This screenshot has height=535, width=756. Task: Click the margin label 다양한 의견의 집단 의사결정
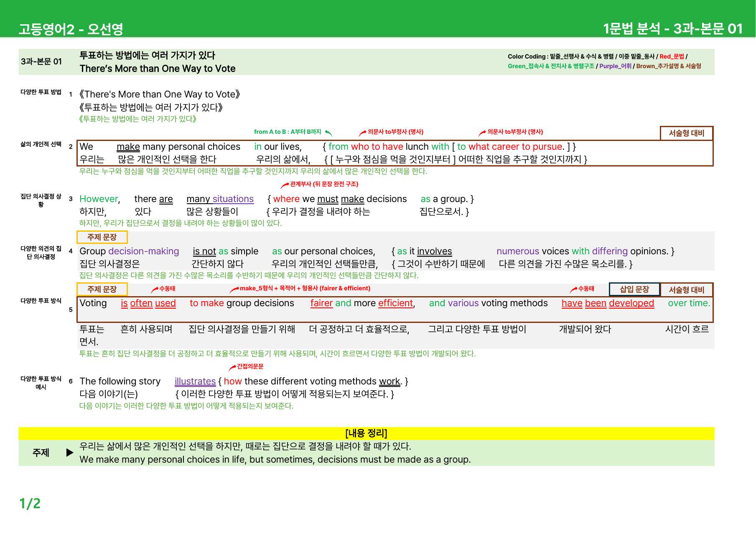point(41,253)
